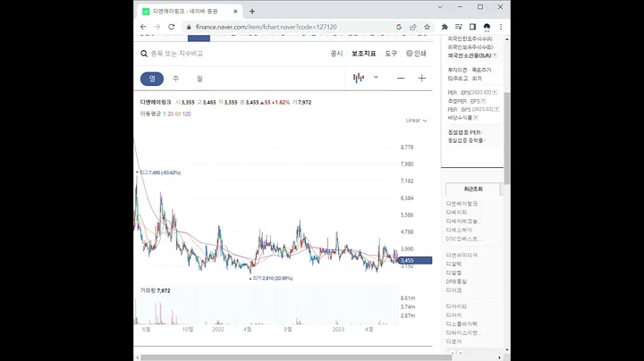Click the scroll-right arrow of horizontal scrollbar
Viewport: 644px width, 361px height.
point(499,357)
